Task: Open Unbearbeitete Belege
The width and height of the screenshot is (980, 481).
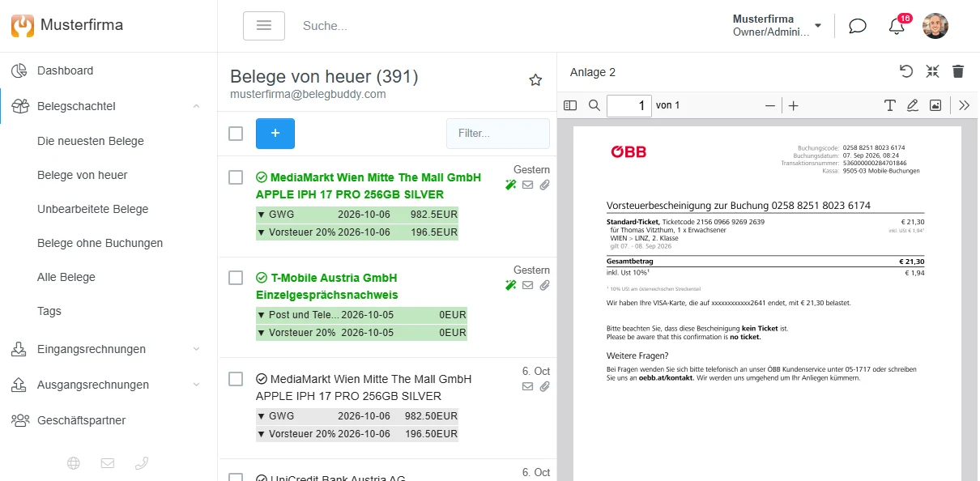Action: pyautogui.click(x=93, y=209)
